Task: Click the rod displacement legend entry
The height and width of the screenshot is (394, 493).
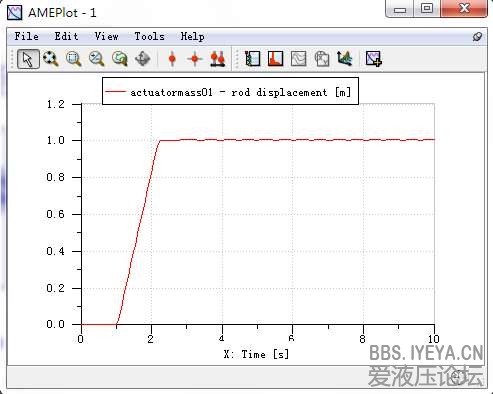Action: (230, 92)
